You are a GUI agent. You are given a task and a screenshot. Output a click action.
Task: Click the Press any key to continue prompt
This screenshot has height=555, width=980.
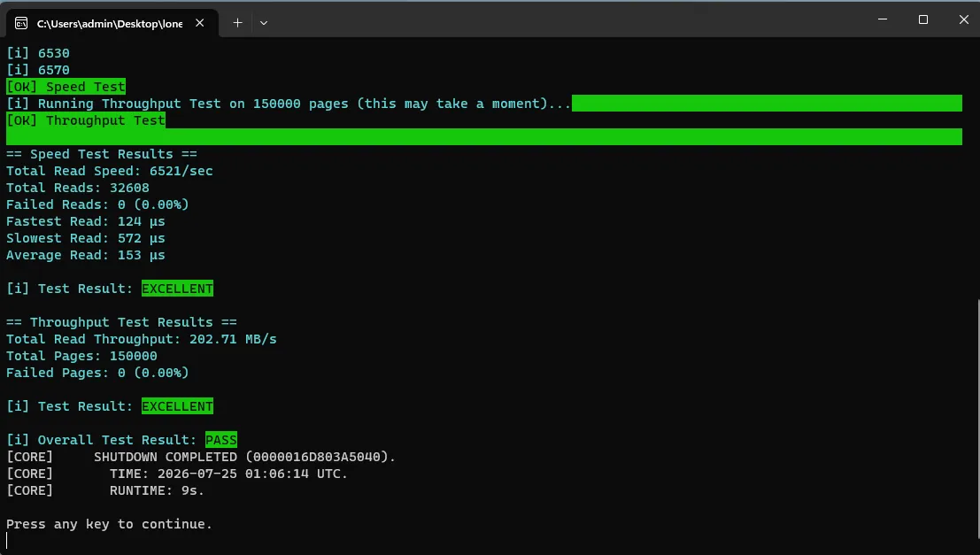click(110, 524)
